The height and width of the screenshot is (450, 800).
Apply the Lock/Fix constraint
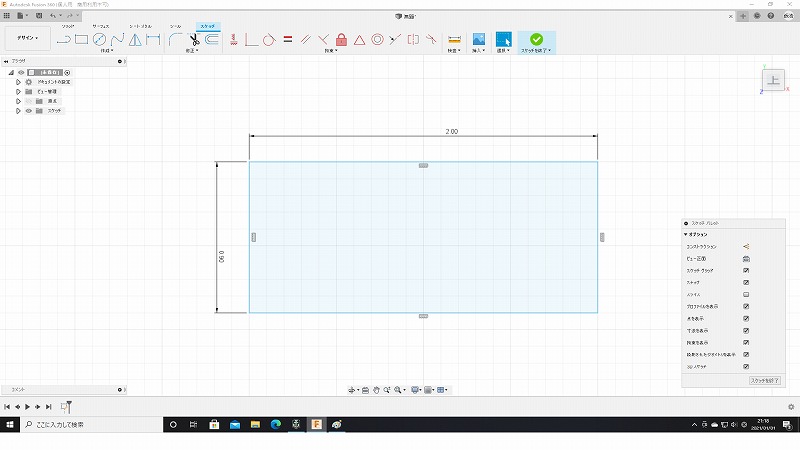point(341,40)
